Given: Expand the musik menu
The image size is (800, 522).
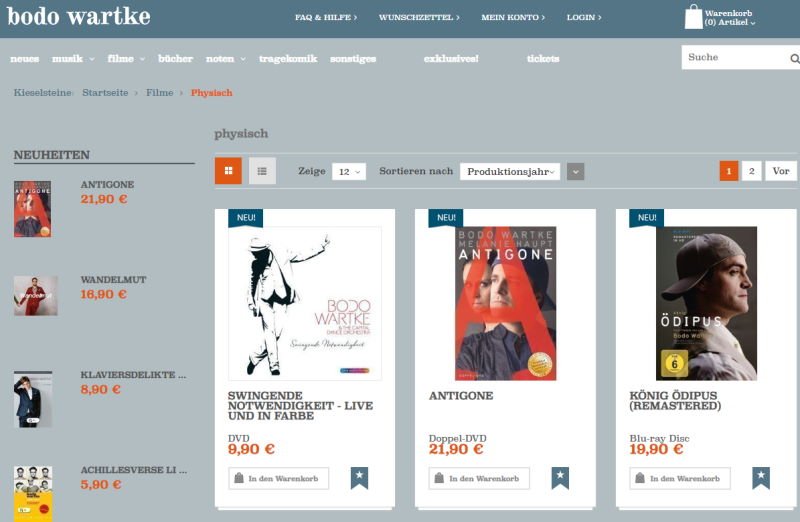Looking at the screenshot, I should tap(73, 59).
